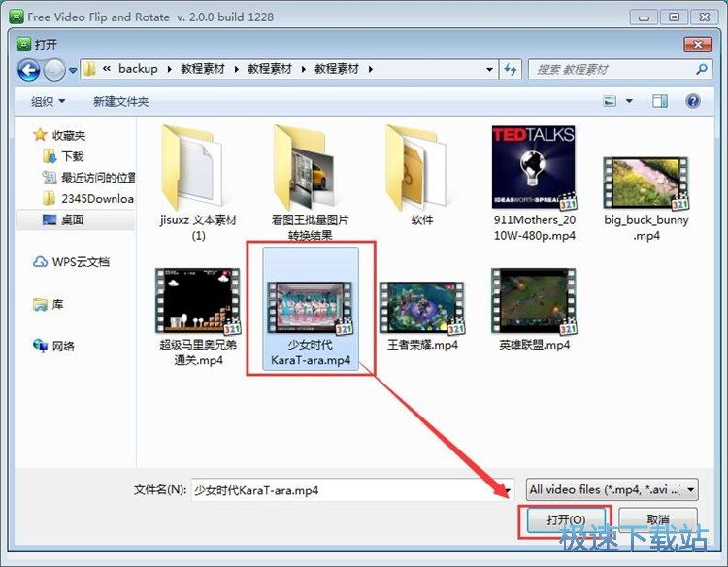This screenshot has height=567, width=728.
Task: Toggle the preview pane icon
Action: [660, 101]
